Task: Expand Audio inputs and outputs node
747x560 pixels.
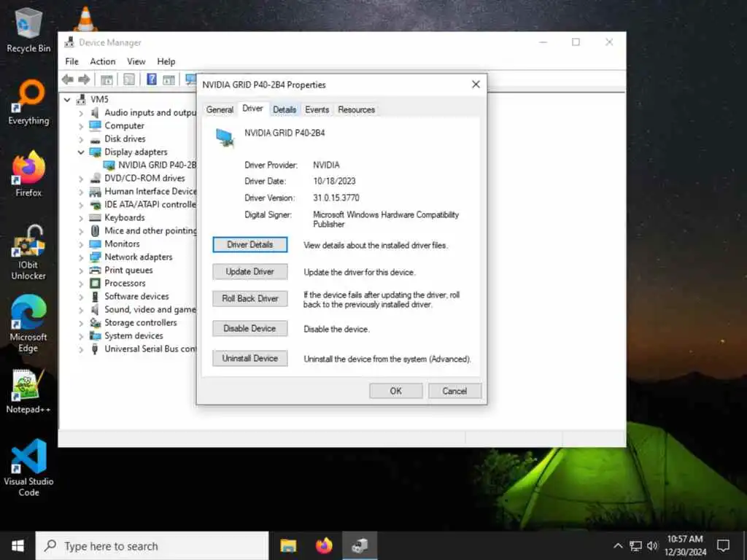Action: 81,113
